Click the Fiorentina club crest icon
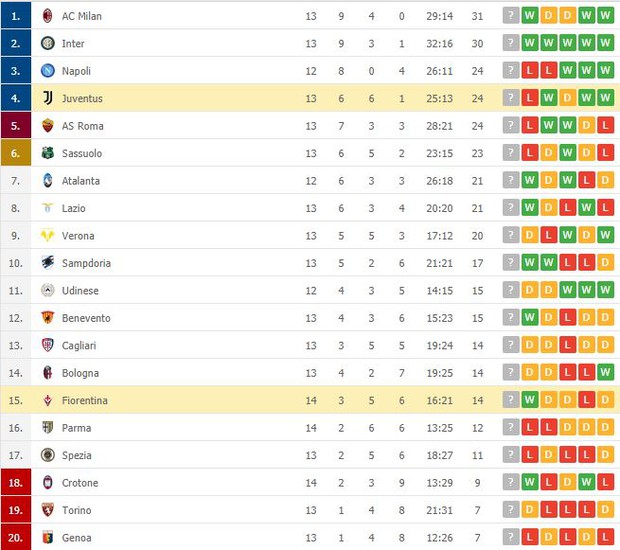Image resolution: width=620 pixels, height=550 pixels. coord(47,400)
